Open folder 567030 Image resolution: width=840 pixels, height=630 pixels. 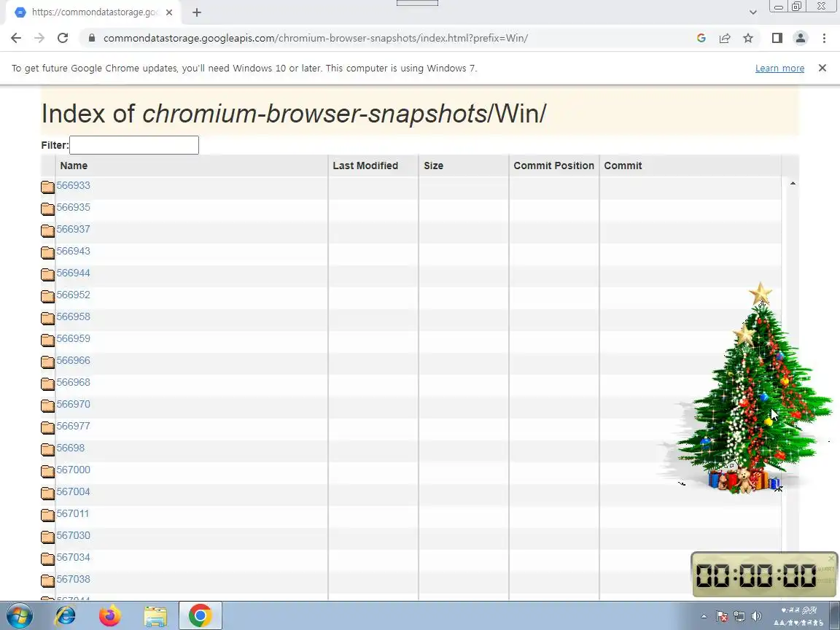tap(74, 536)
